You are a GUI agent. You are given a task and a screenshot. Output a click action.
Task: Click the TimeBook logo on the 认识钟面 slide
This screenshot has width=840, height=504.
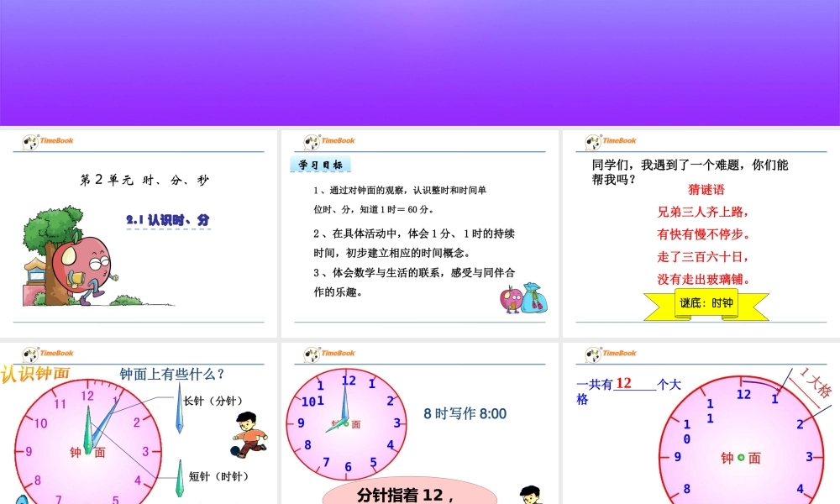pyautogui.click(x=48, y=354)
